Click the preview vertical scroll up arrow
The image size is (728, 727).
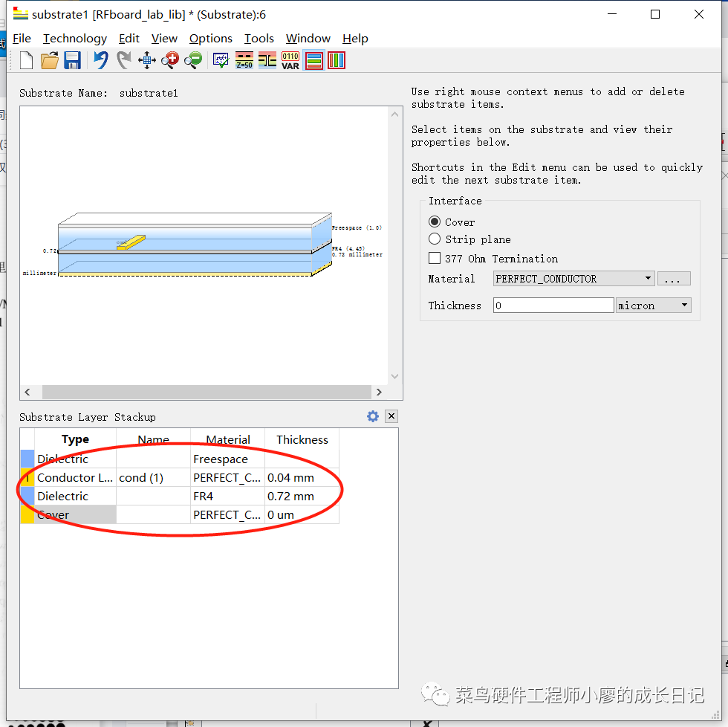point(394,114)
